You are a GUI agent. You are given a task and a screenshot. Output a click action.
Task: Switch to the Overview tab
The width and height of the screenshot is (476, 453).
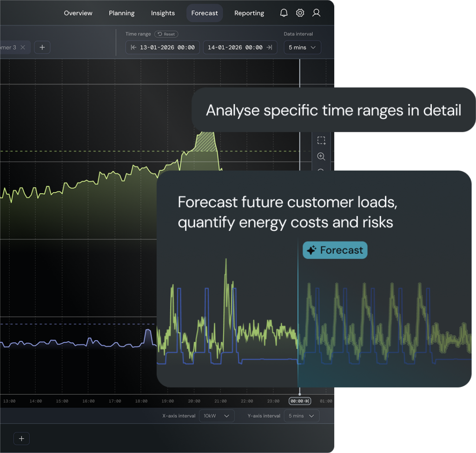(x=78, y=13)
